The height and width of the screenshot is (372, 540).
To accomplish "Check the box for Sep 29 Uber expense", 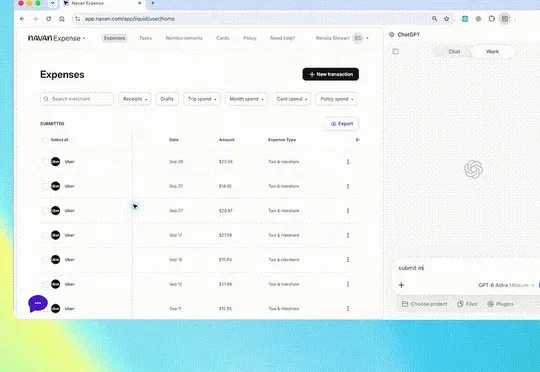I will coord(45,162).
